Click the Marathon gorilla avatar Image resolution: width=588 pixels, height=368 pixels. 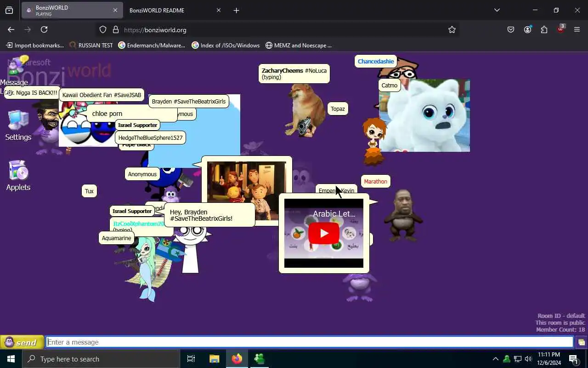click(x=403, y=215)
